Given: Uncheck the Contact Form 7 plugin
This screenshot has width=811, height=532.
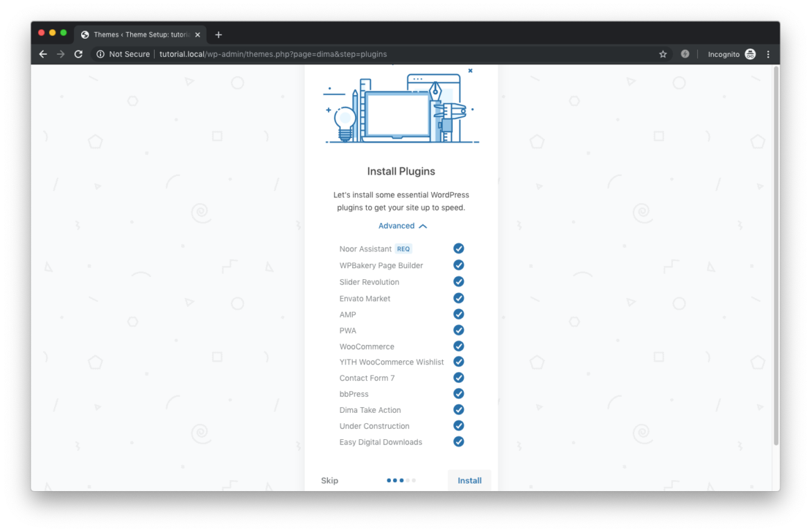Looking at the screenshot, I should point(458,378).
